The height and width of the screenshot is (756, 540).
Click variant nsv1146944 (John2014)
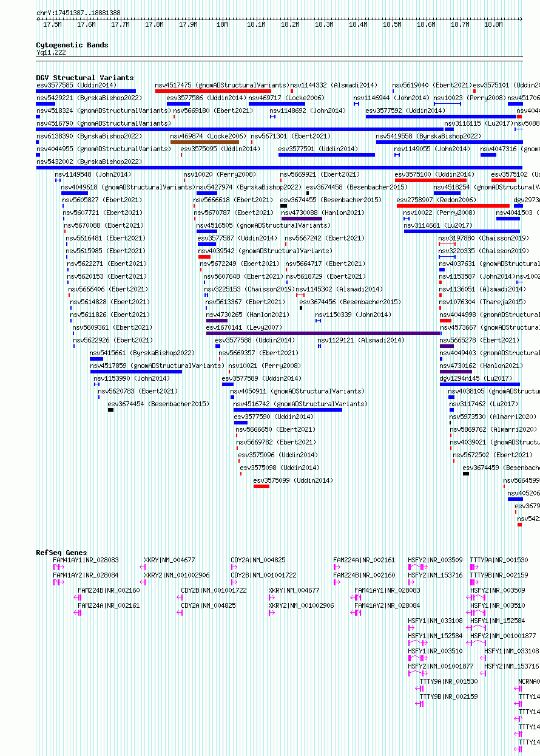[x=391, y=98]
